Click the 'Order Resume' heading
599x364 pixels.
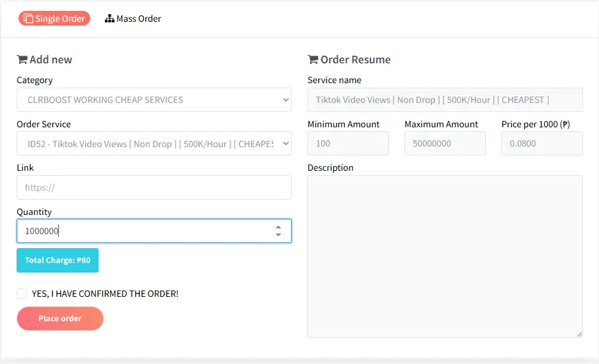pos(355,59)
